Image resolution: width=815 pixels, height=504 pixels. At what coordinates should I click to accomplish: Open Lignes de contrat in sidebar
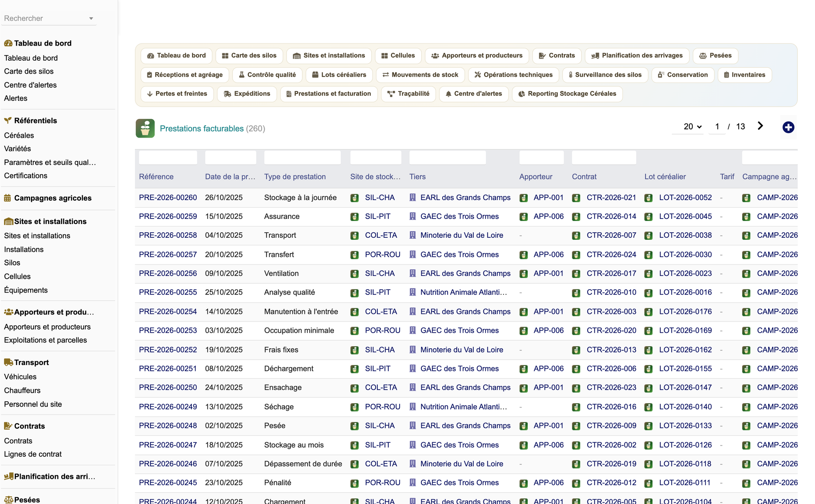33,454
